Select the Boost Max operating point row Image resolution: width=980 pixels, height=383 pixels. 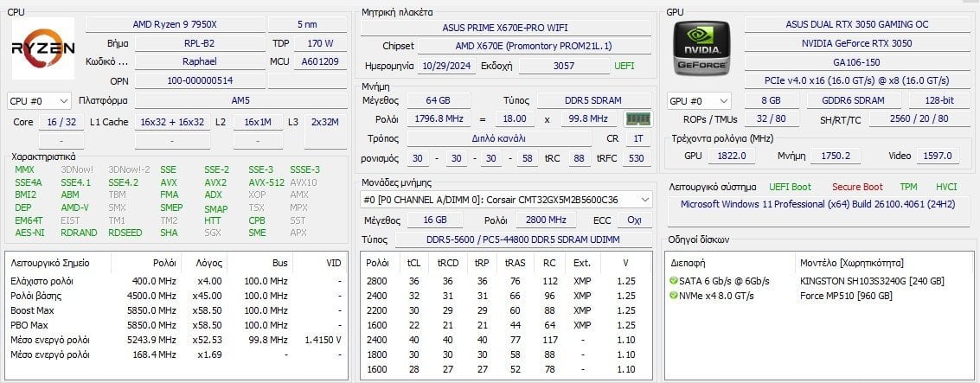click(x=176, y=310)
